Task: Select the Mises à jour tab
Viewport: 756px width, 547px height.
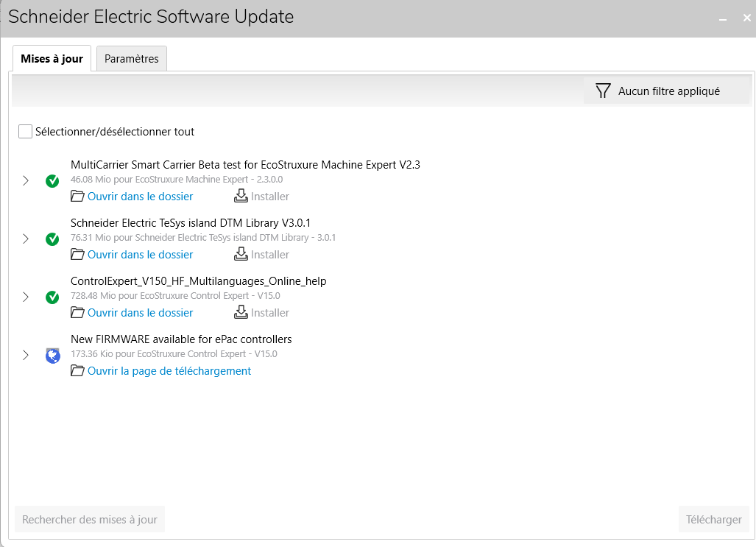Action: (x=52, y=59)
